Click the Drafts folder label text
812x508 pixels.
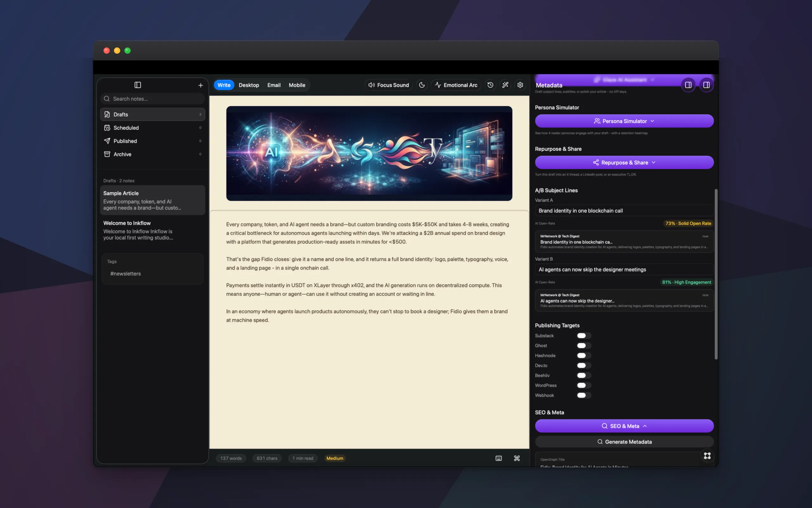[x=121, y=114]
